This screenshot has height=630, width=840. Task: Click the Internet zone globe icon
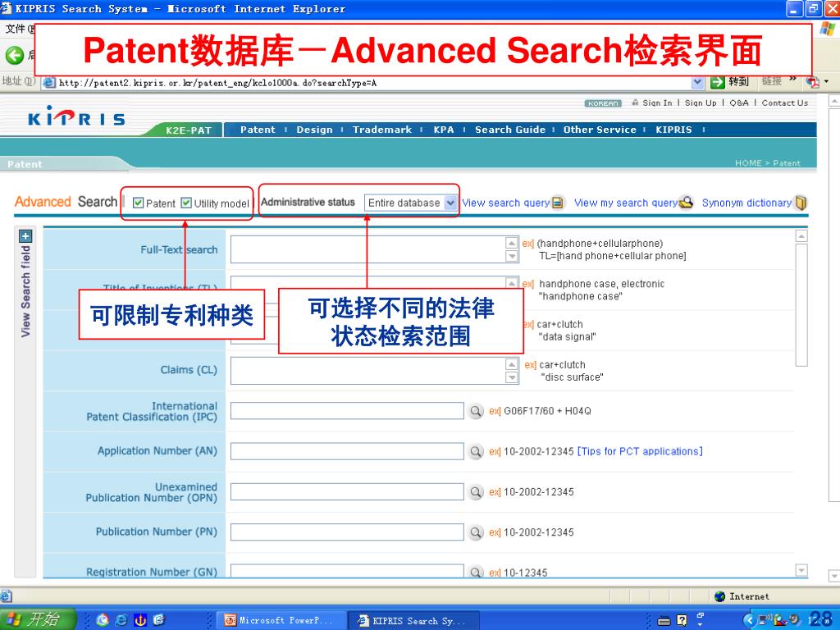point(720,596)
